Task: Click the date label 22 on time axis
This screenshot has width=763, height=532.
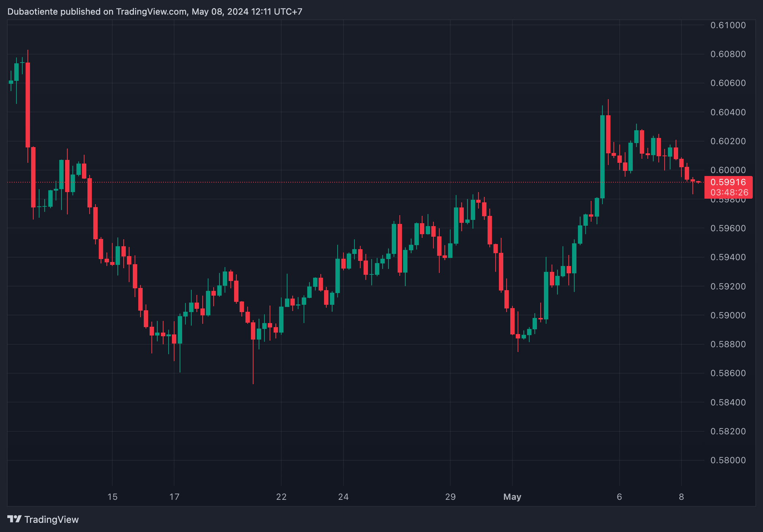Action: point(281,497)
